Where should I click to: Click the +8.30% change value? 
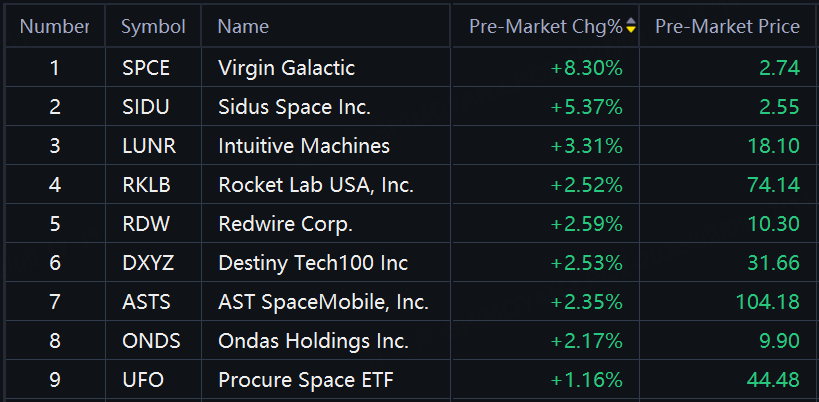coord(587,68)
